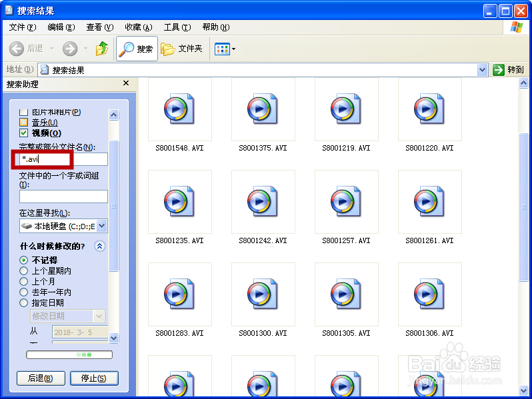Click the search pane scrollbar thumb
The image size is (532, 399).
113,206
